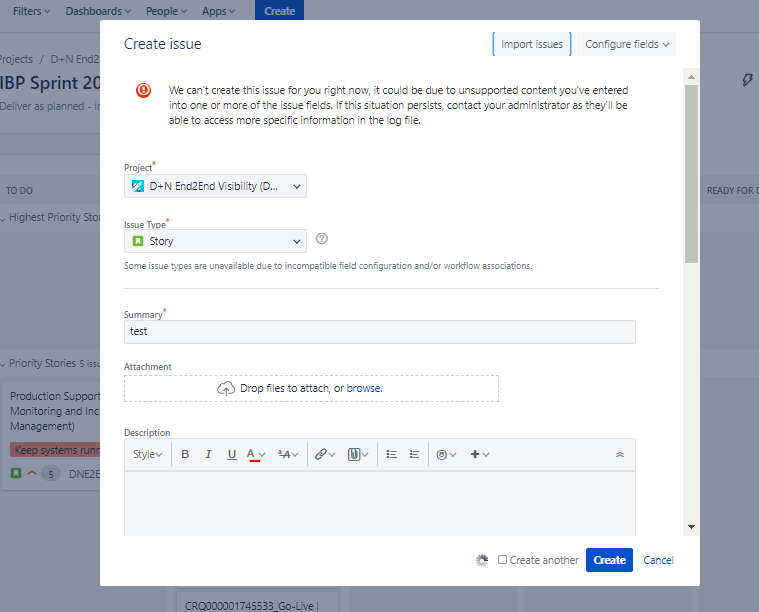The width and height of the screenshot is (759, 612).
Task: Cancel the create issue dialog
Action: pos(658,560)
